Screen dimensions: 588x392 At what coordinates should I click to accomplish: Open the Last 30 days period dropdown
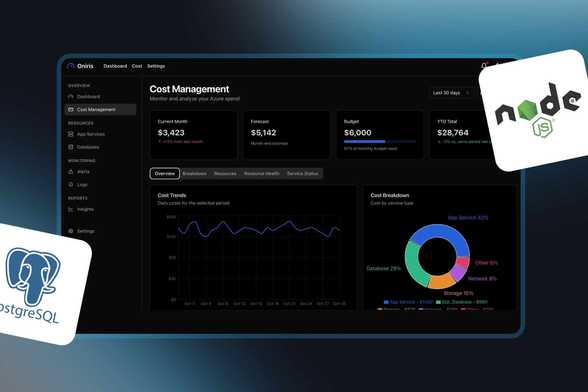(451, 93)
